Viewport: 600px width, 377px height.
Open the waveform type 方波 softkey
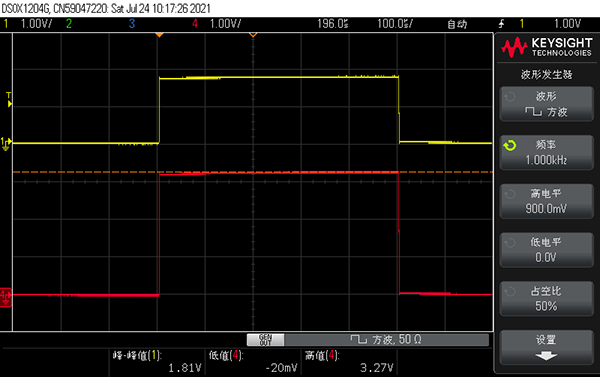pyautogui.click(x=546, y=104)
